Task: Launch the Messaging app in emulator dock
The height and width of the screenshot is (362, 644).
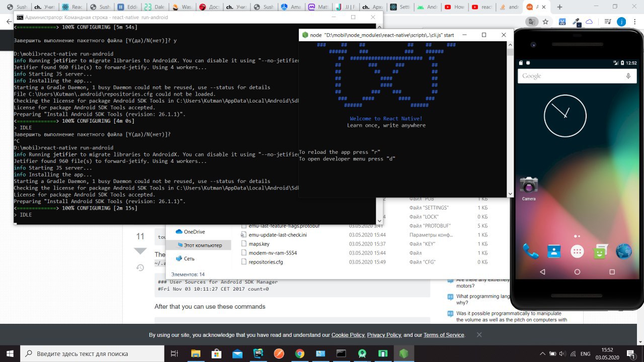Action: [600, 250]
